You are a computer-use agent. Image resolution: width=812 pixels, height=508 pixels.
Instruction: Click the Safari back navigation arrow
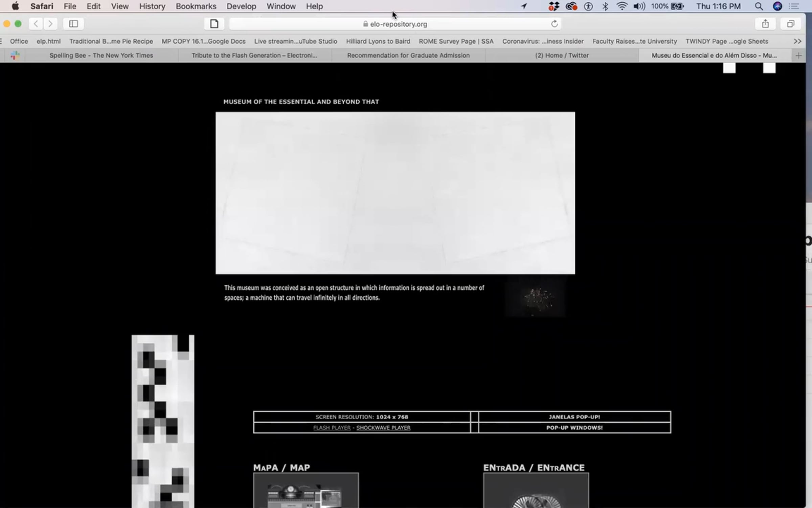pyautogui.click(x=36, y=24)
